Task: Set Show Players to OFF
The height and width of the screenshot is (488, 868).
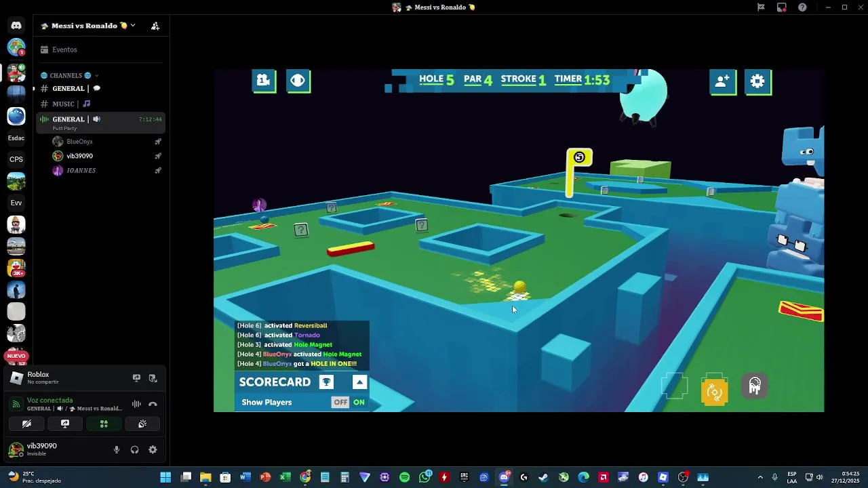Action: click(340, 402)
